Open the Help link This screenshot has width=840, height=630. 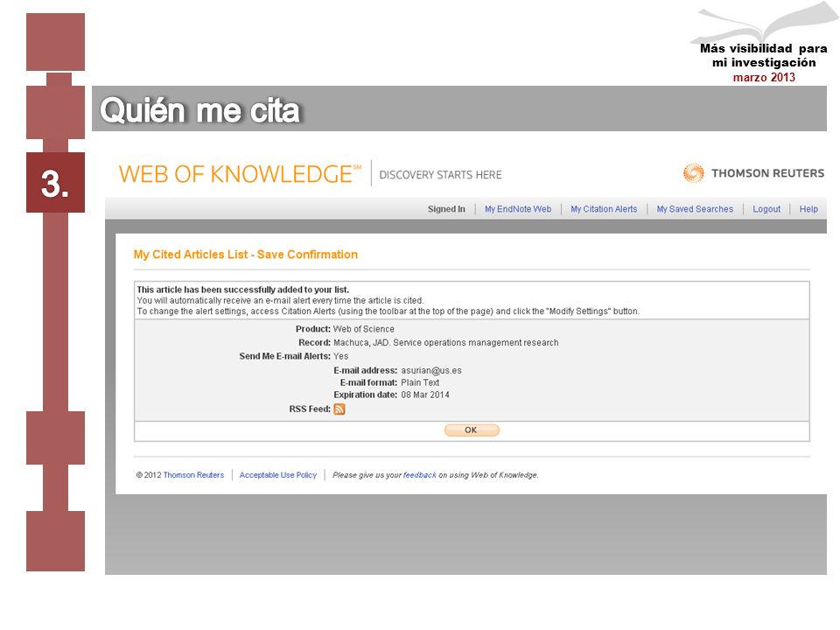[x=808, y=209]
